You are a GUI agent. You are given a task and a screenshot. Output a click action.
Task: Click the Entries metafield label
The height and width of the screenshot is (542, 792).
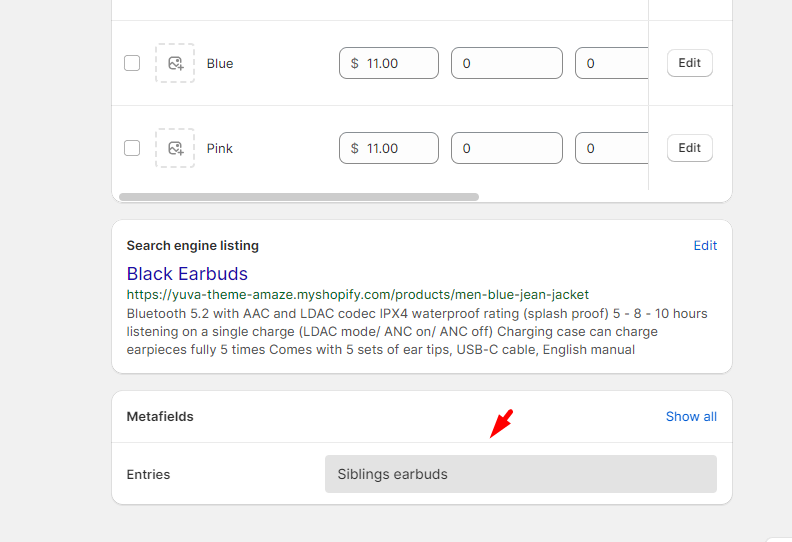(148, 474)
